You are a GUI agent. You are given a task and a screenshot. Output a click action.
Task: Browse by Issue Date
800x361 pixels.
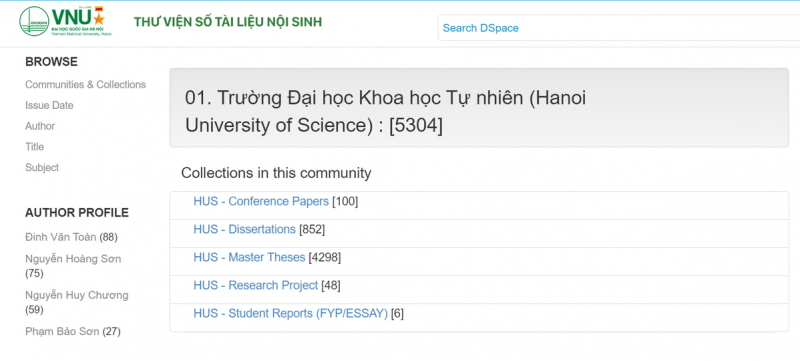click(x=49, y=106)
